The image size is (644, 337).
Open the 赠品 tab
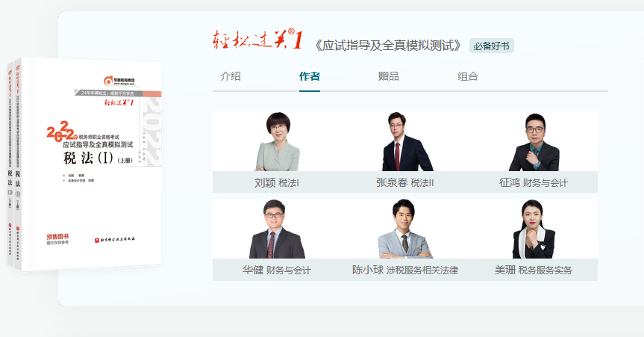click(x=389, y=76)
